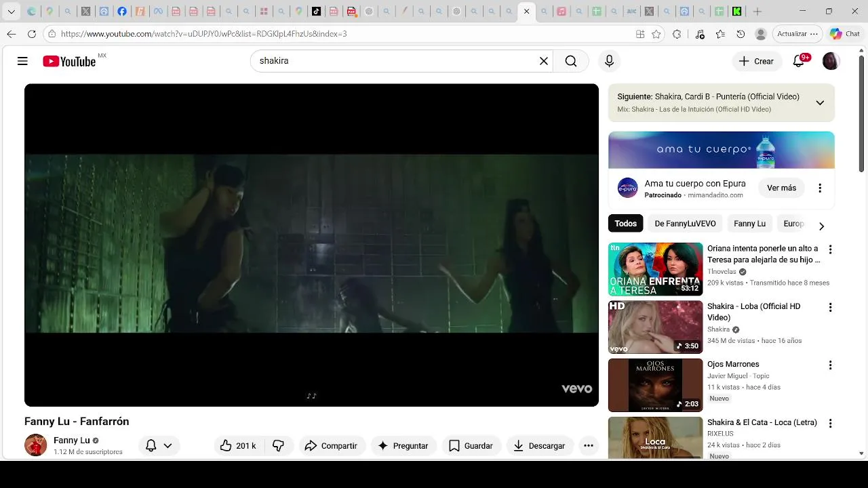Open the notifications bell in header
Image resolution: width=868 pixels, height=488 pixels.
799,61
